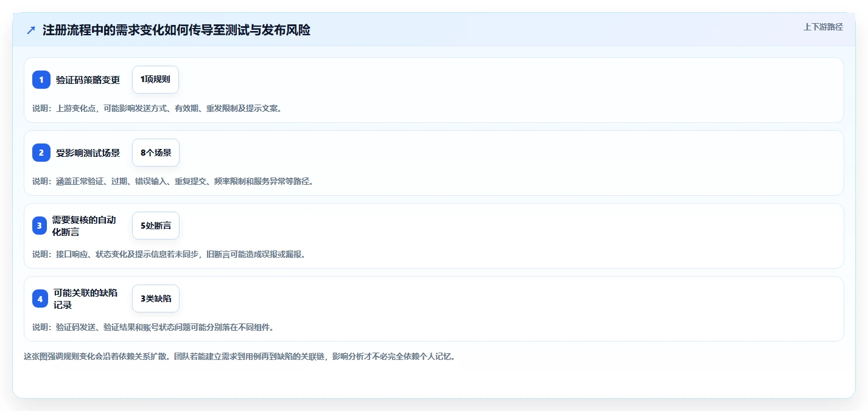868x411 pixels.
Task: Click the description starting 说明：接口响应
Action: (x=169, y=254)
